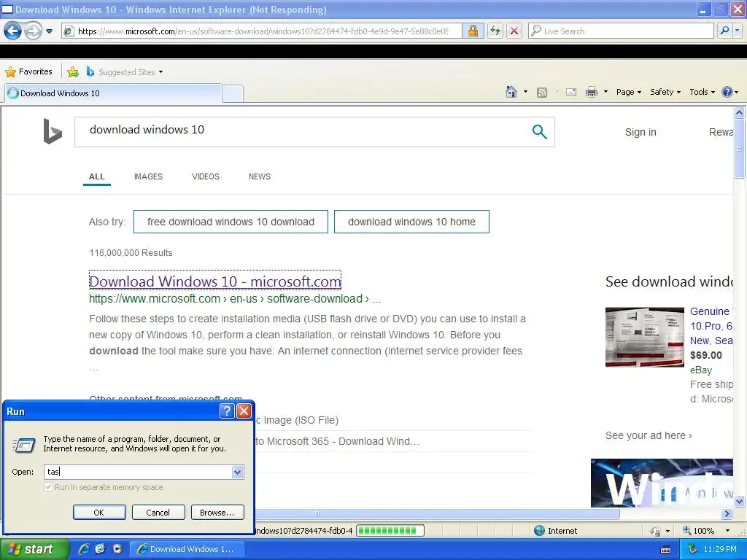Click the horizontal scrollbar right arrow
This screenshot has width=747, height=560.
[727, 514]
